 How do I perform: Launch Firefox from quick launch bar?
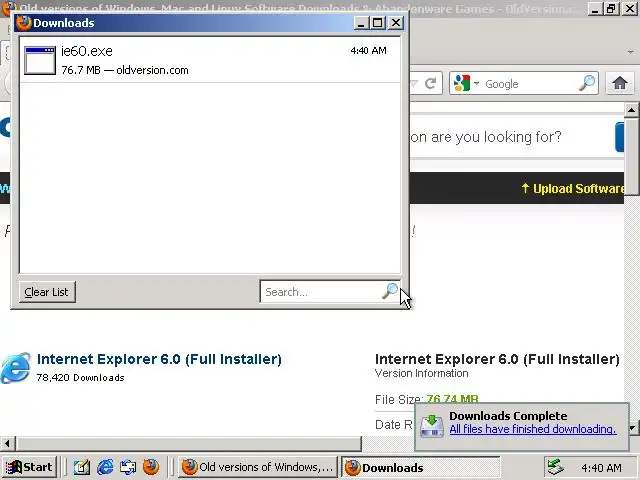click(x=151, y=467)
